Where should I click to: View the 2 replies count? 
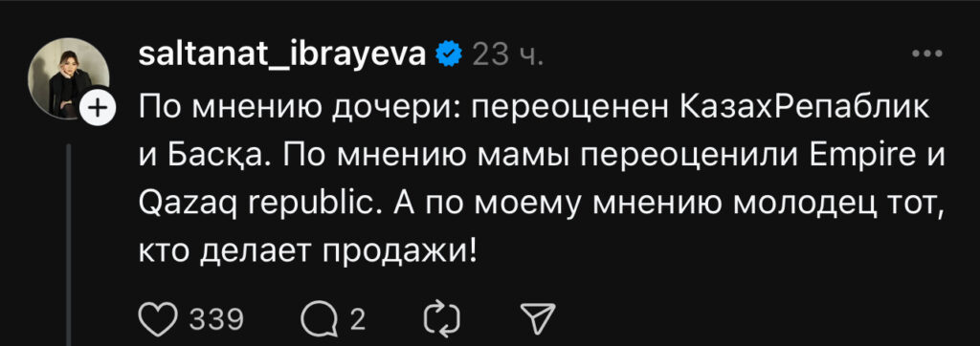(x=357, y=320)
